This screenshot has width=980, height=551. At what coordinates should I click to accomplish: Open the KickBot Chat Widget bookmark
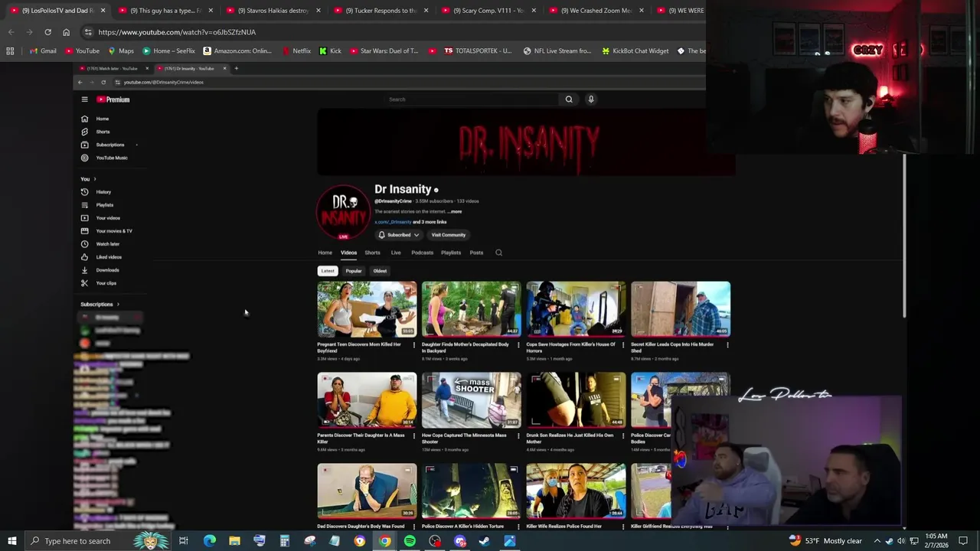[635, 51]
